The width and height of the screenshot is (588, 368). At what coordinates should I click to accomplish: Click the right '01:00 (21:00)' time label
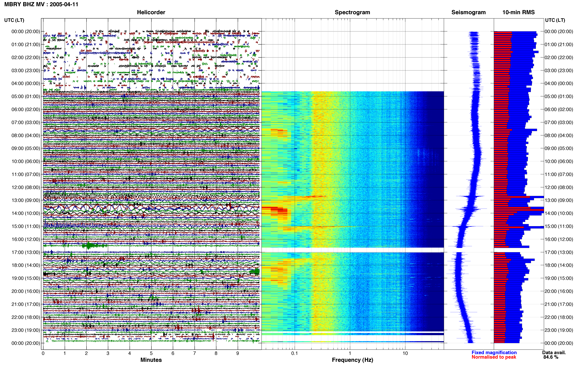559,45
